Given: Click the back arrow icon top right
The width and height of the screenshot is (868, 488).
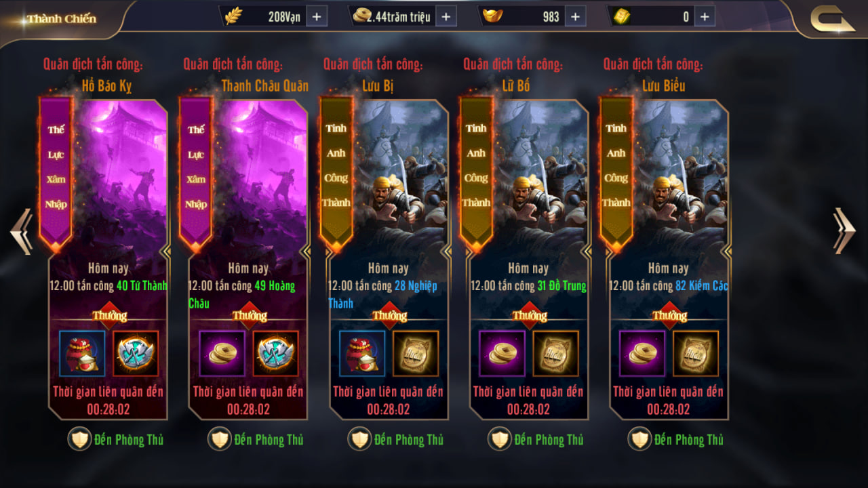Looking at the screenshot, I should point(833,19).
